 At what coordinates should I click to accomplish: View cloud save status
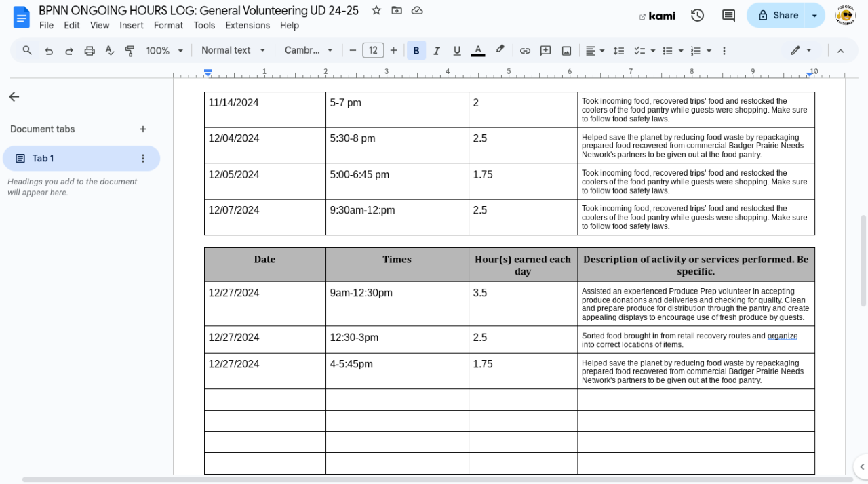[x=417, y=10]
